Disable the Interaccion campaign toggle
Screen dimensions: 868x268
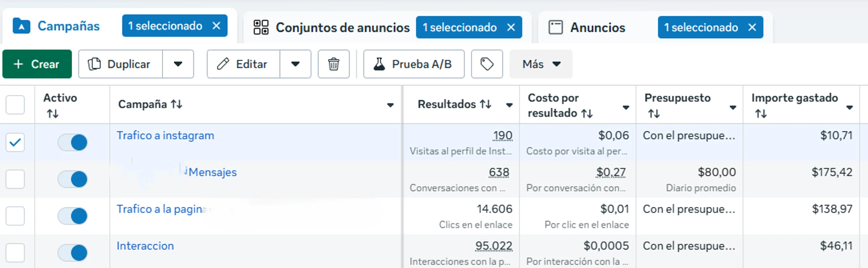coord(72,253)
